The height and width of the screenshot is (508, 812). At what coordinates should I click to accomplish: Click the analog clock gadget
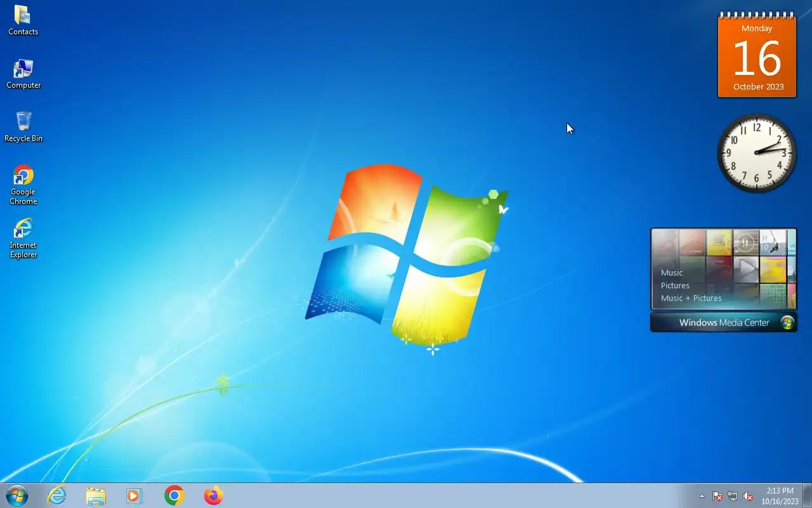click(x=756, y=152)
